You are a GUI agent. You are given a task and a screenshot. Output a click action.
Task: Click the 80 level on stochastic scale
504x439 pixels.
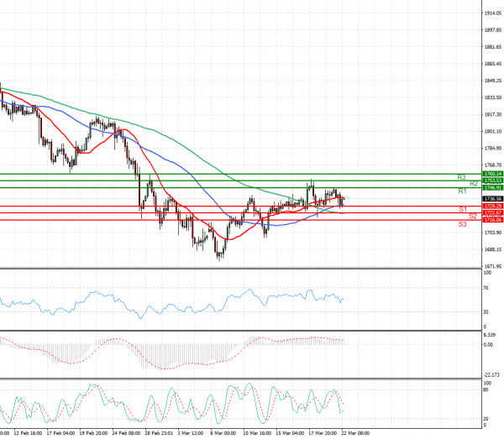pos(486,389)
